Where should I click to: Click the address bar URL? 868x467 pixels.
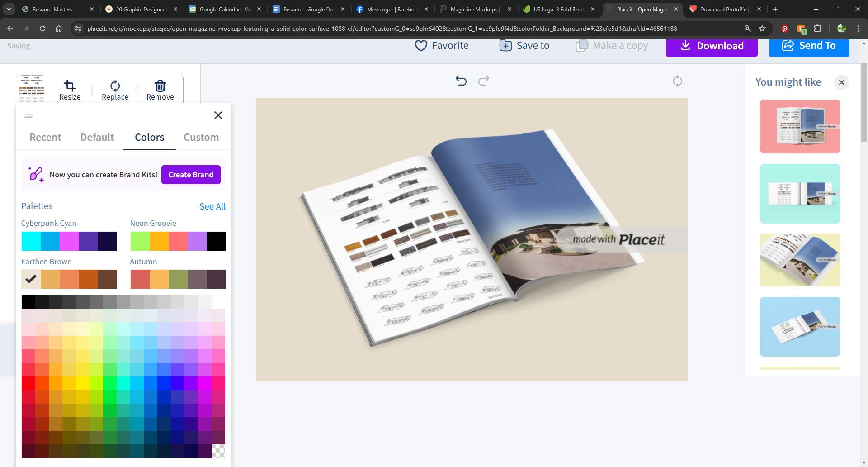click(x=382, y=29)
